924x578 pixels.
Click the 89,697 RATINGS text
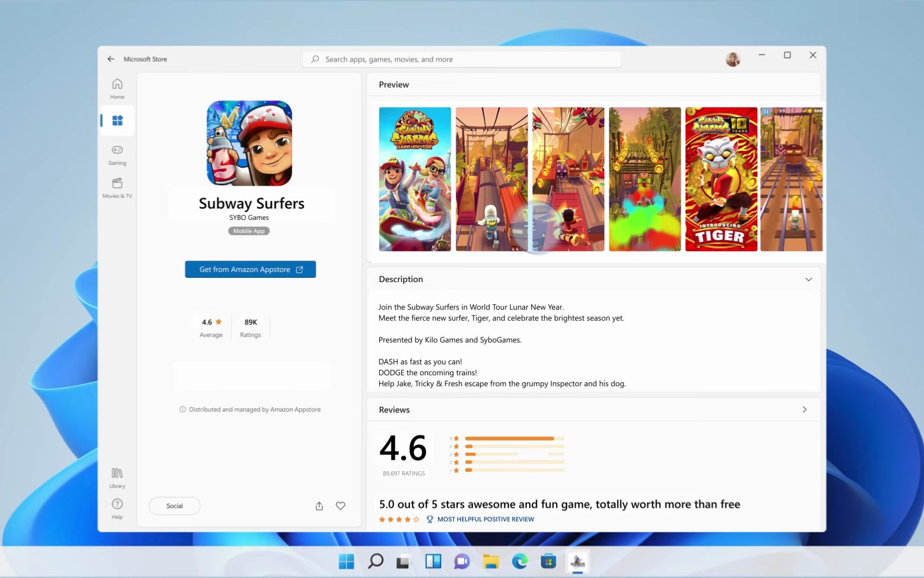[x=404, y=474]
